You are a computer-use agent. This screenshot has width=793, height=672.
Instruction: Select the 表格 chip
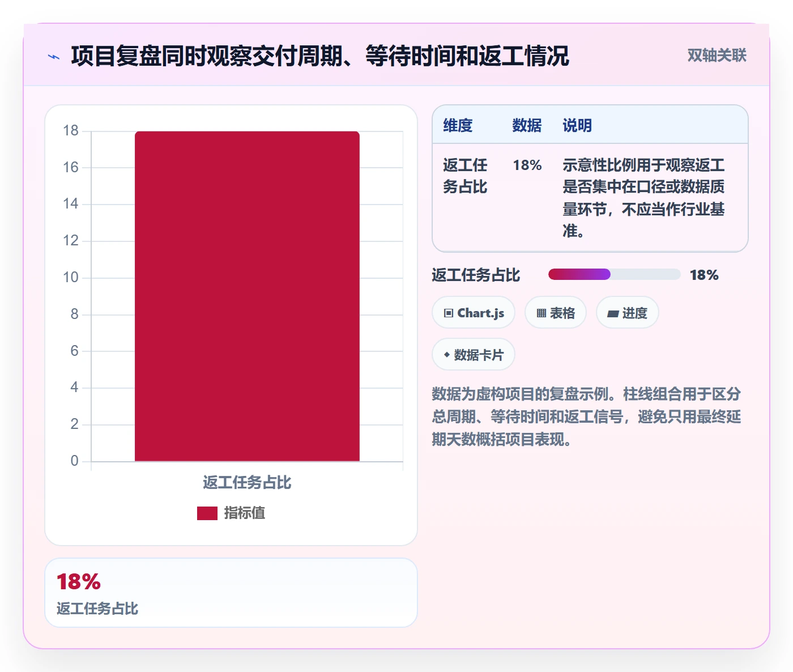[556, 313]
